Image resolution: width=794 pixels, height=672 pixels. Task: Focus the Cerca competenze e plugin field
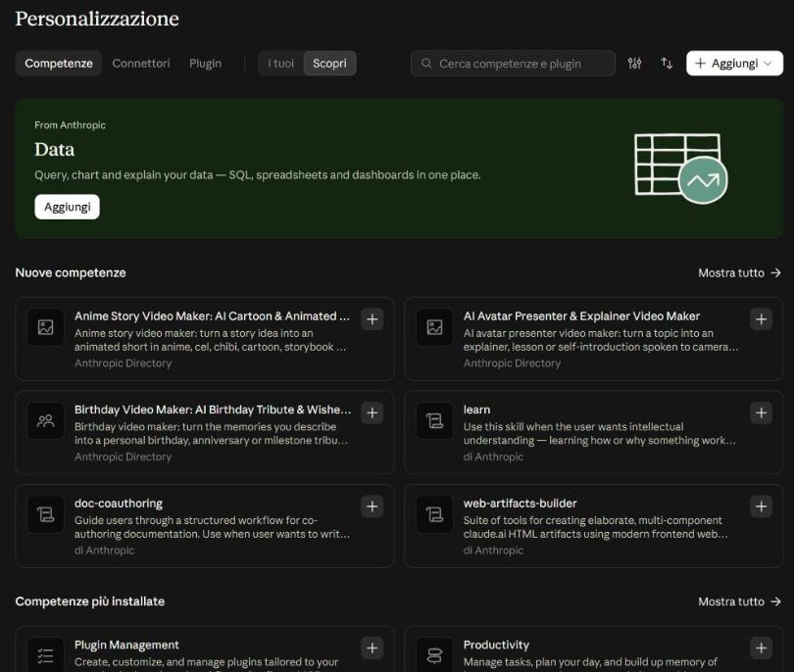513,64
